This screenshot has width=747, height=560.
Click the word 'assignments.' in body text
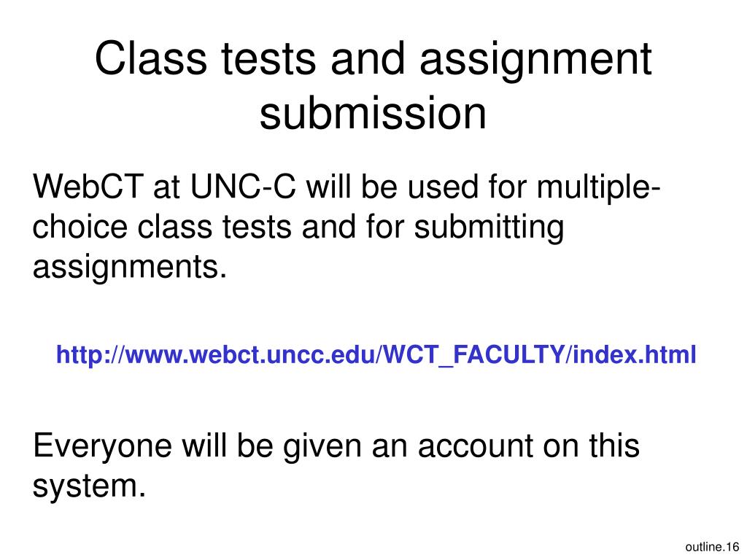point(130,267)
